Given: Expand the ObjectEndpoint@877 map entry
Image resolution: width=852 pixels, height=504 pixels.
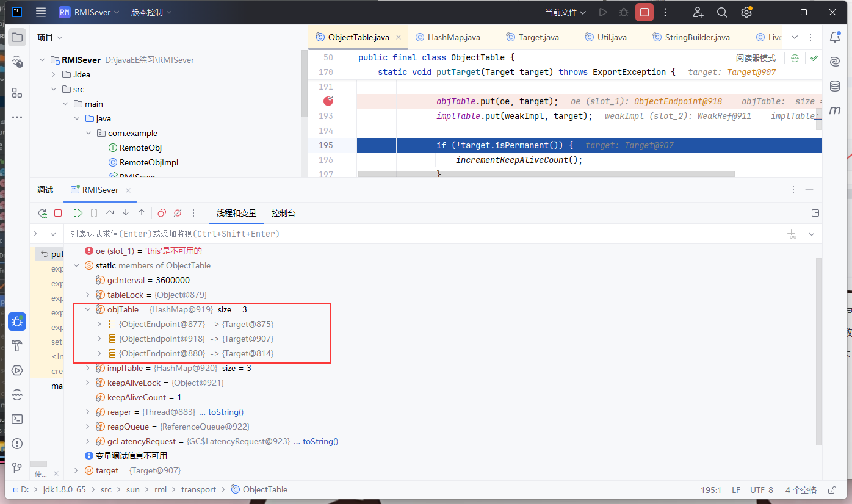Looking at the screenshot, I should 99,324.
